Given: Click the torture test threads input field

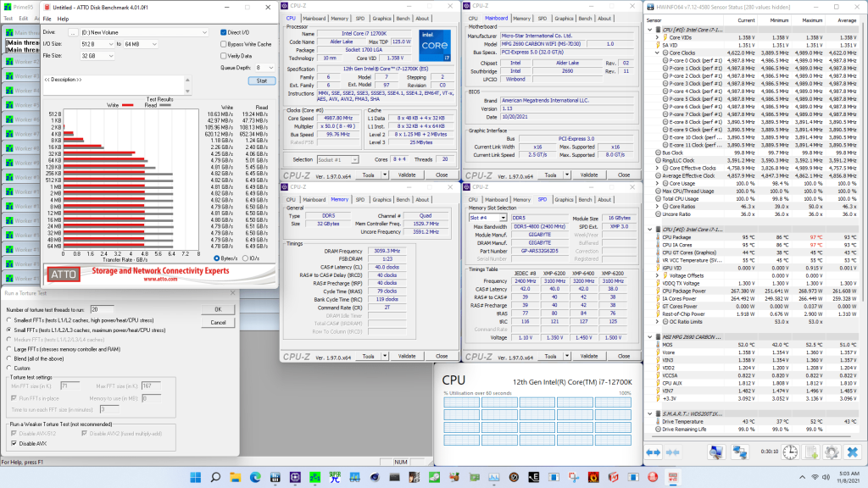Looking at the screenshot, I should 100,309.
